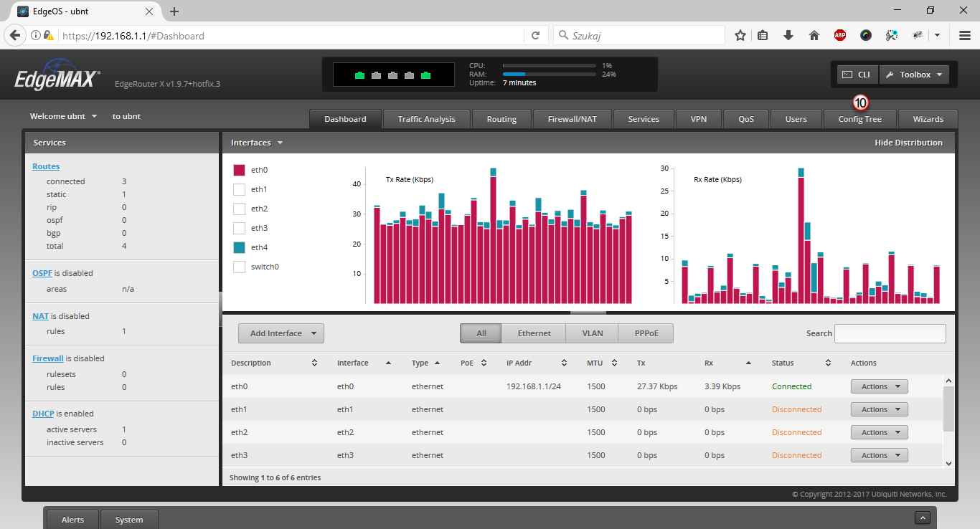
Task: Focus the interface Search field
Action: 890,333
